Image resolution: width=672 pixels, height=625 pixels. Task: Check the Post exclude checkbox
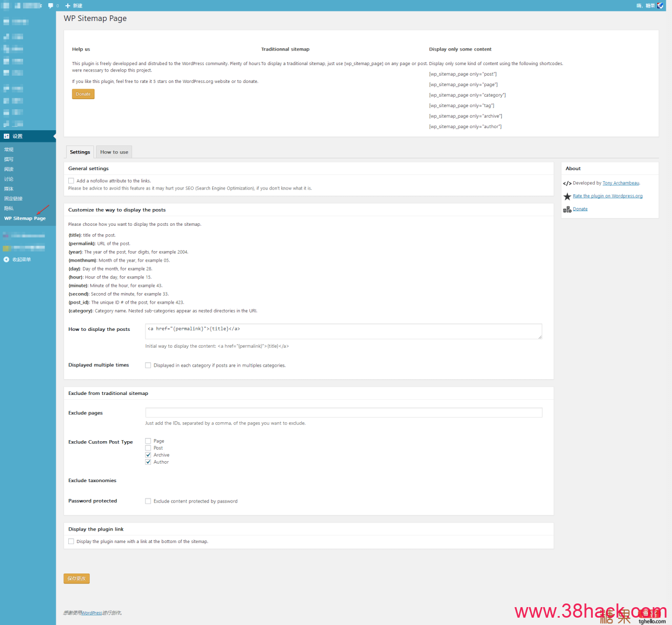pos(148,448)
